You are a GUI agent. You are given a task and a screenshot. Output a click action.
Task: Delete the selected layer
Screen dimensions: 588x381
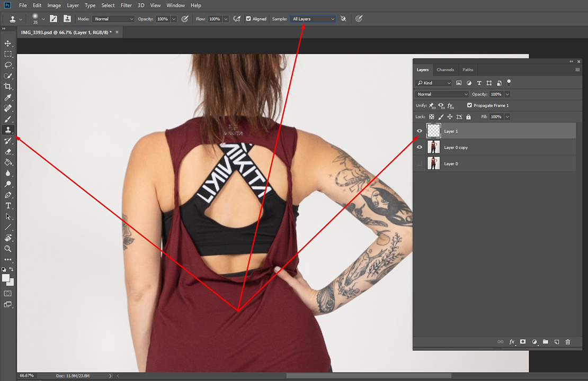568,342
